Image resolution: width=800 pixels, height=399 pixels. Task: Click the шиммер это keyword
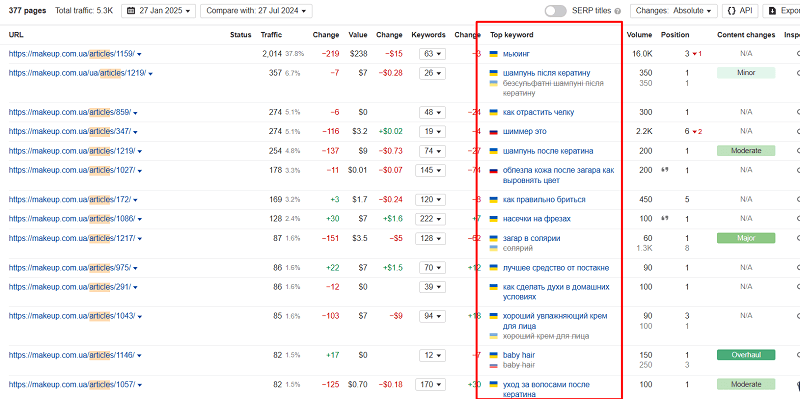(524, 132)
